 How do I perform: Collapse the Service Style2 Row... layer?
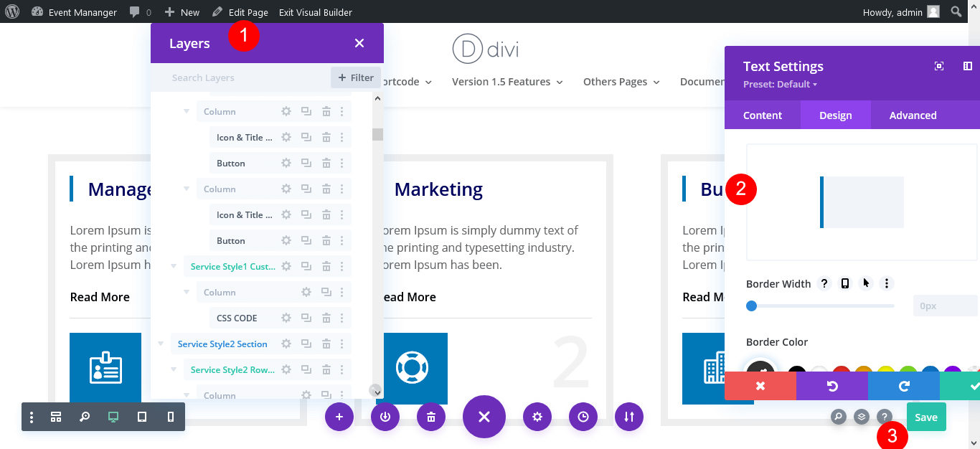tap(174, 370)
